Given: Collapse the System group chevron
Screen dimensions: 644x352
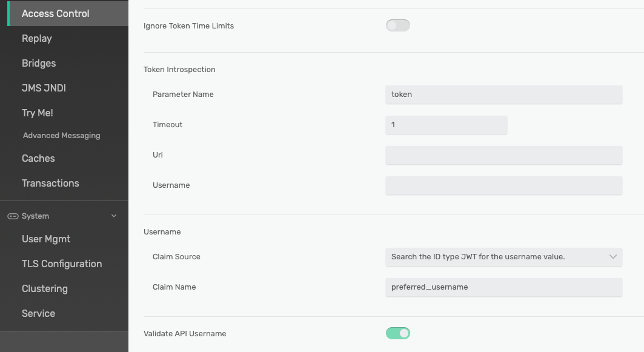Looking at the screenshot, I should pyautogui.click(x=114, y=216).
